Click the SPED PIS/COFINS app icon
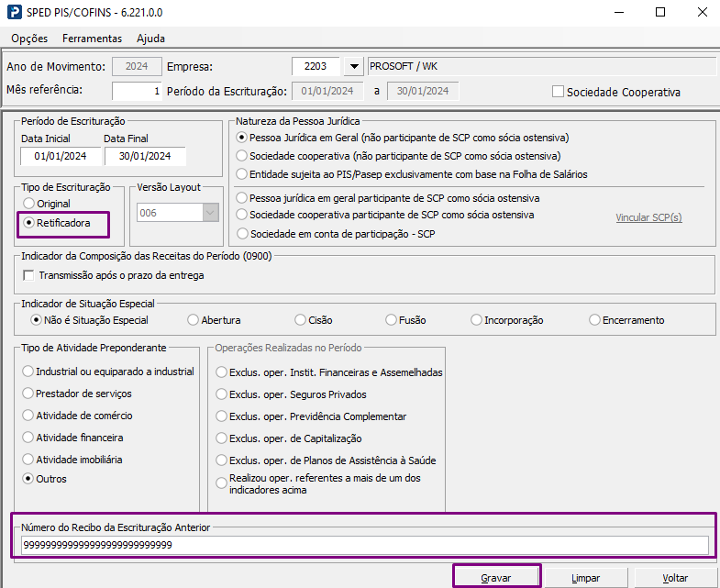The width and height of the screenshot is (720, 588). tap(15, 13)
